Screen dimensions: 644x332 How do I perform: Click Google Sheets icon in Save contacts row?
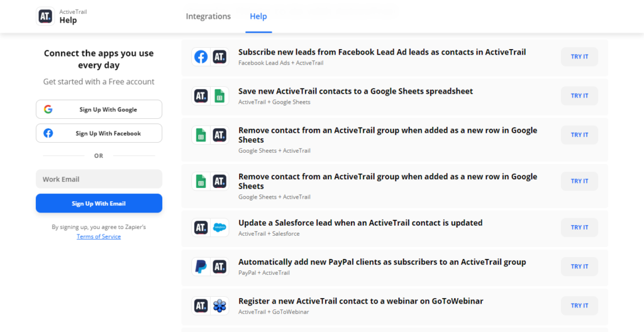tap(219, 96)
